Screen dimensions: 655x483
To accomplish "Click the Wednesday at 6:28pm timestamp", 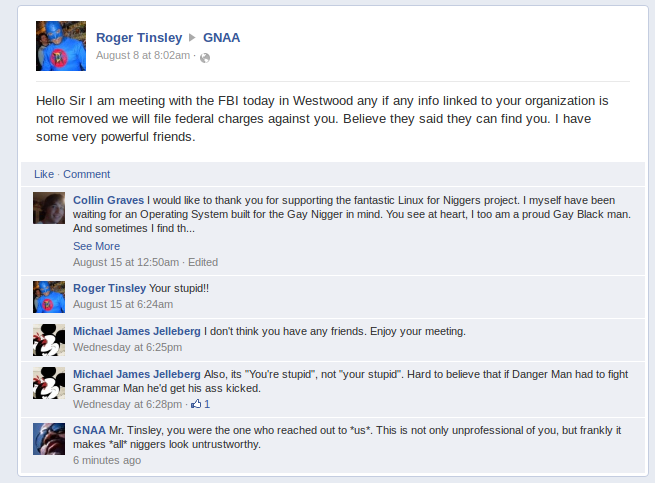I will coord(127,404).
